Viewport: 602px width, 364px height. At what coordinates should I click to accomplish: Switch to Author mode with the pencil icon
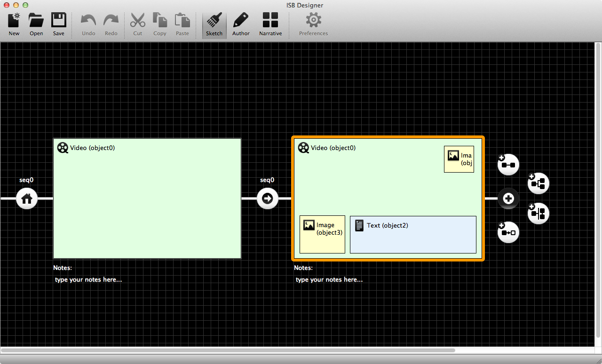pos(241,20)
